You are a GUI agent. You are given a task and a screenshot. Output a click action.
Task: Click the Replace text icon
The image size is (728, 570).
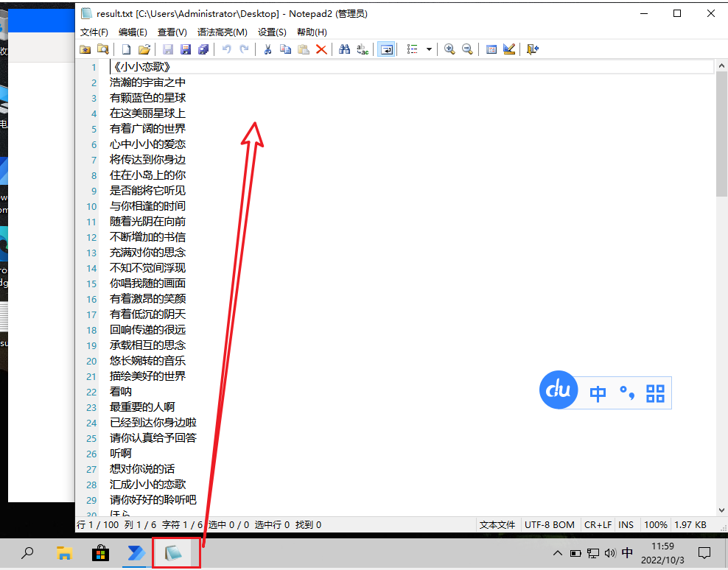(363, 49)
